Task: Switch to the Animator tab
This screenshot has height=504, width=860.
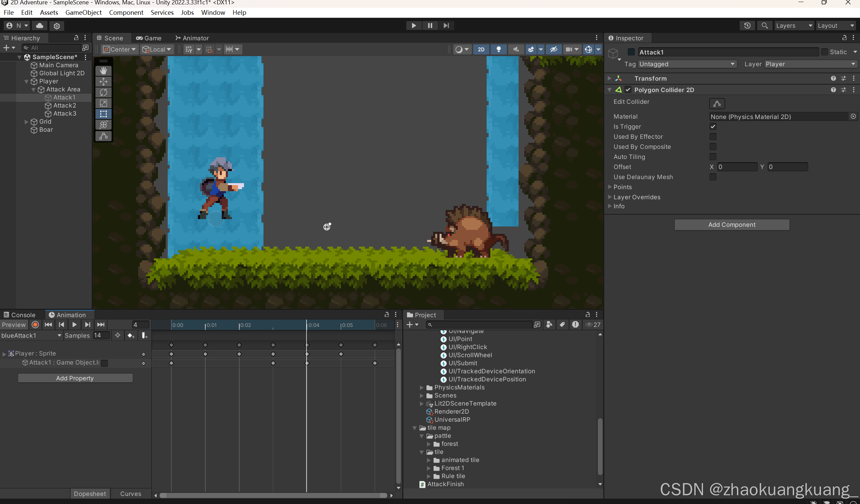Action: pyautogui.click(x=192, y=38)
